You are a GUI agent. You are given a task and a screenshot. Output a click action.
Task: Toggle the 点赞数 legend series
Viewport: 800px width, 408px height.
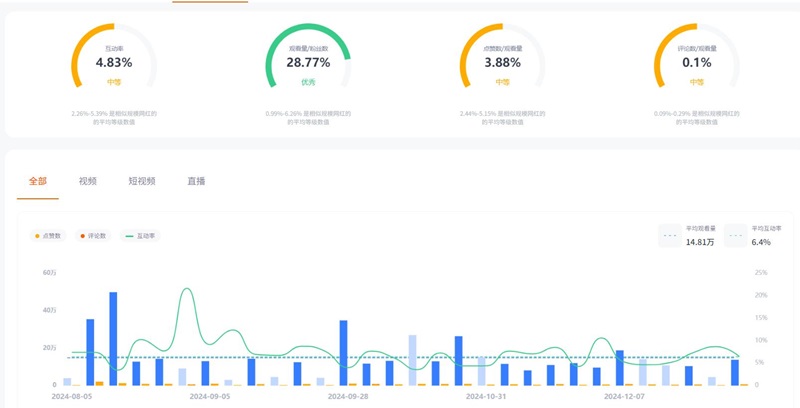coord(49,236)
